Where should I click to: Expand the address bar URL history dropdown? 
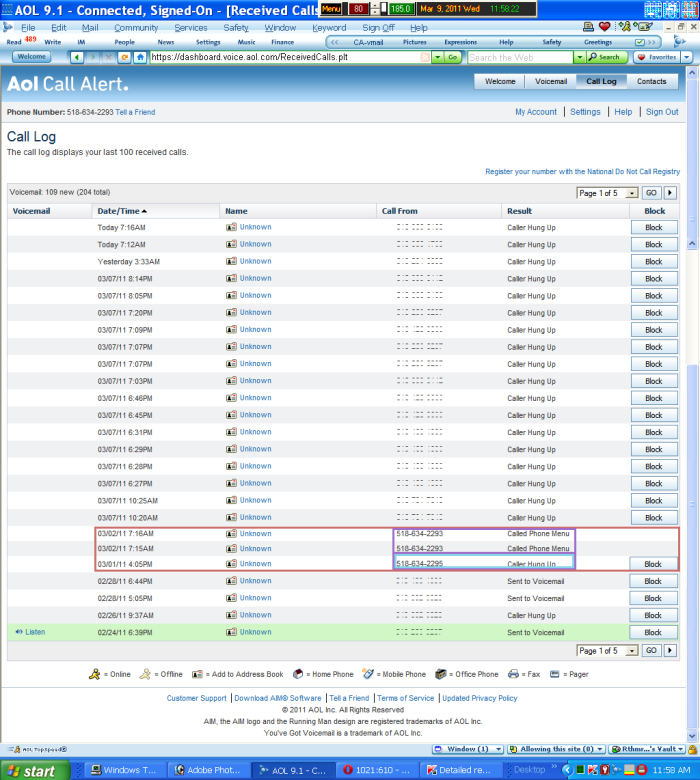point(437,57)
